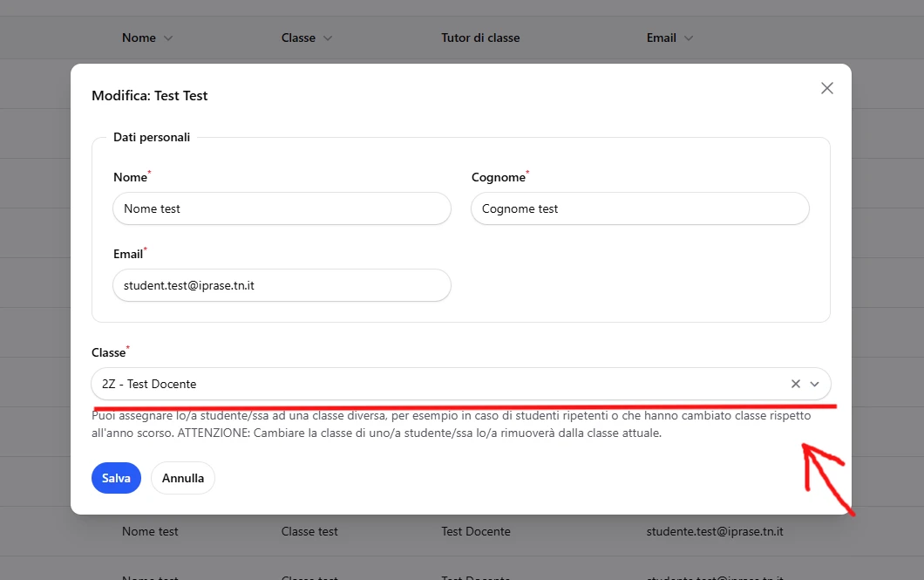Click the sort chevron next to Nome column header

tap(168, 38)
